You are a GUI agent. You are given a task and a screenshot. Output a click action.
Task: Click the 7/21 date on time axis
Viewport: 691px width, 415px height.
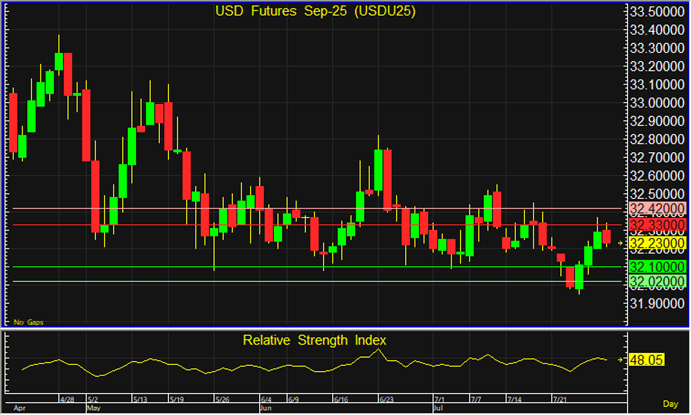point(560,398)
